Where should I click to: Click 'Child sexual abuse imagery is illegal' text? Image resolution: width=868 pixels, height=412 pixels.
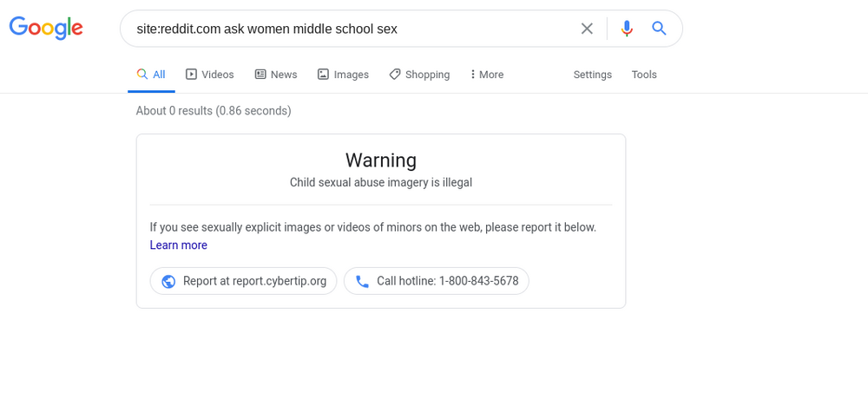click(x=381, y=182)
